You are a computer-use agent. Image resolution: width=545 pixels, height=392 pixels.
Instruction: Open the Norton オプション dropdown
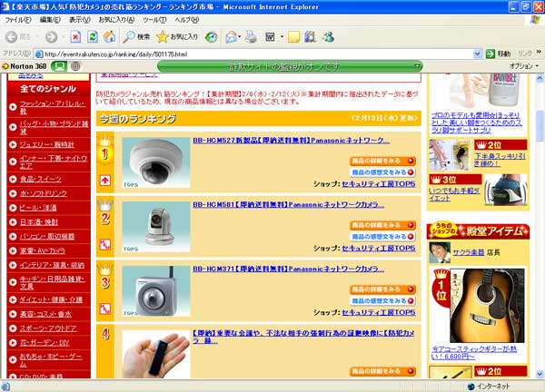(x=524, y=65)
